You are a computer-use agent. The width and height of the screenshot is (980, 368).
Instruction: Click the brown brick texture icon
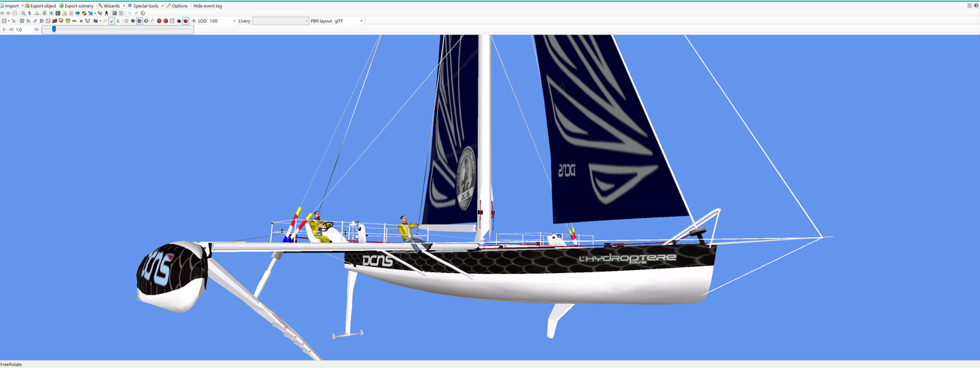tap(54, 21)
